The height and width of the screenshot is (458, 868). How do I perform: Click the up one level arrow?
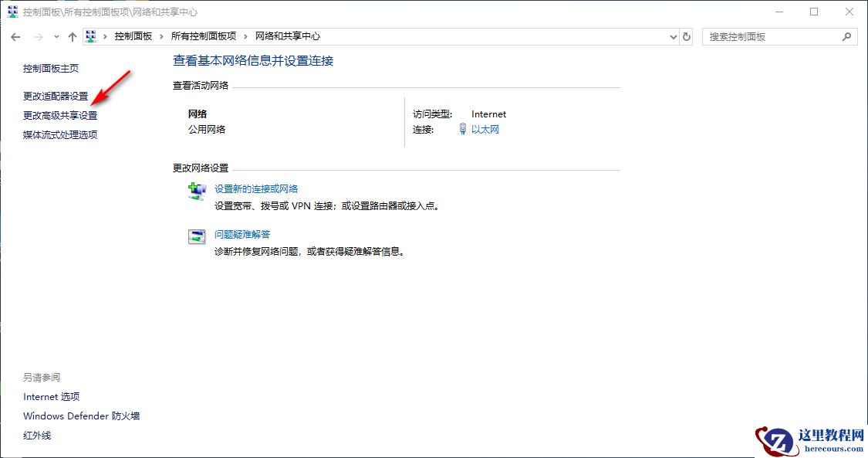point(72,36)
